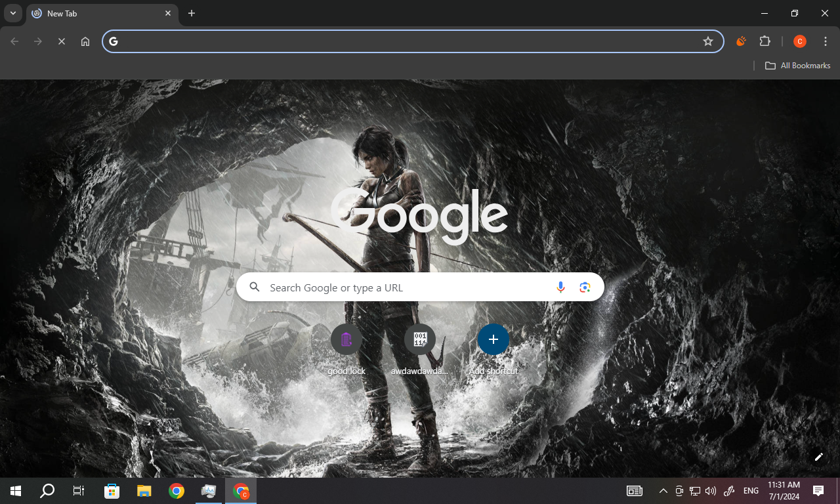Search by image with Google Lens
The width and height of the screenshot is (840, 504).
(585, 287)
